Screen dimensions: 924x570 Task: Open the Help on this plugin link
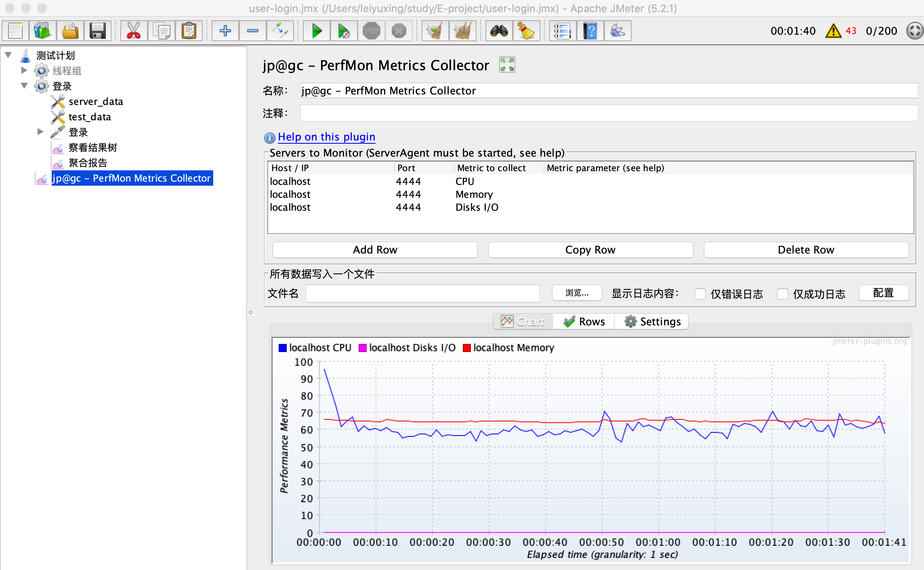click(x=326, y=137)
